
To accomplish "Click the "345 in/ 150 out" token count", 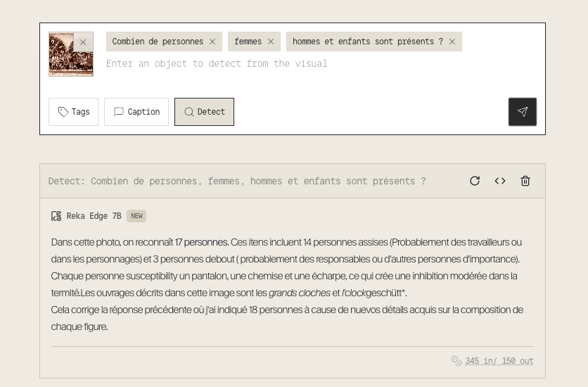I will [499, 361].
